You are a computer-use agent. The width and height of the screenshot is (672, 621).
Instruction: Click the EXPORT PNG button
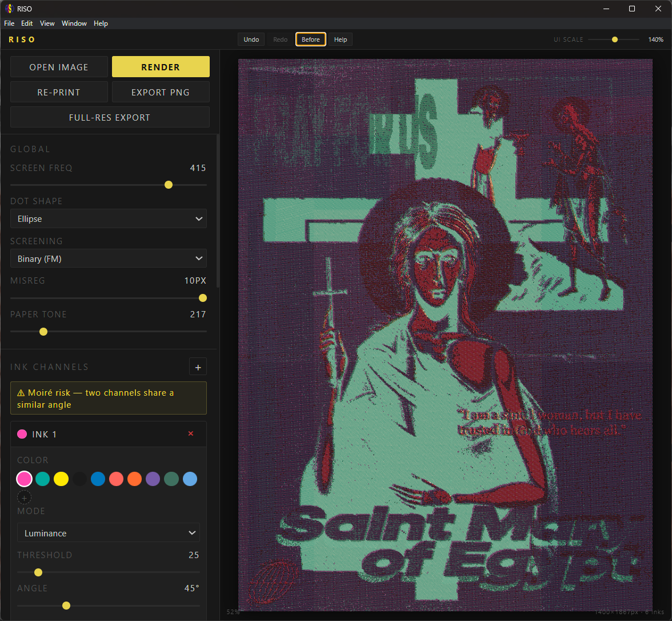click(161, 92)
